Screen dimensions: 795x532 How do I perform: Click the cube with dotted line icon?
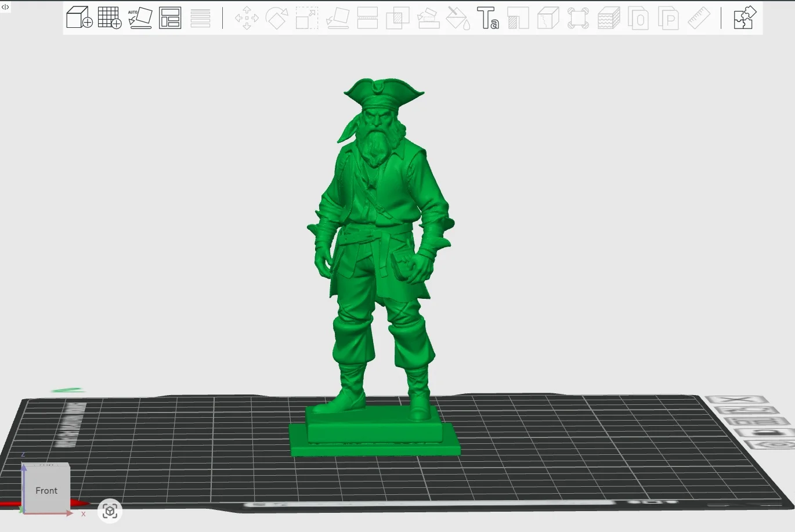tap(548, 18)
